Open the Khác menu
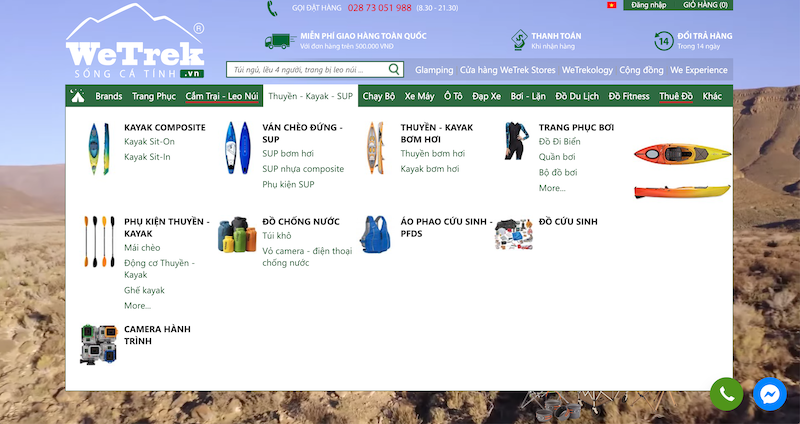Screen dimensions: 800x424 click(712, 96)
